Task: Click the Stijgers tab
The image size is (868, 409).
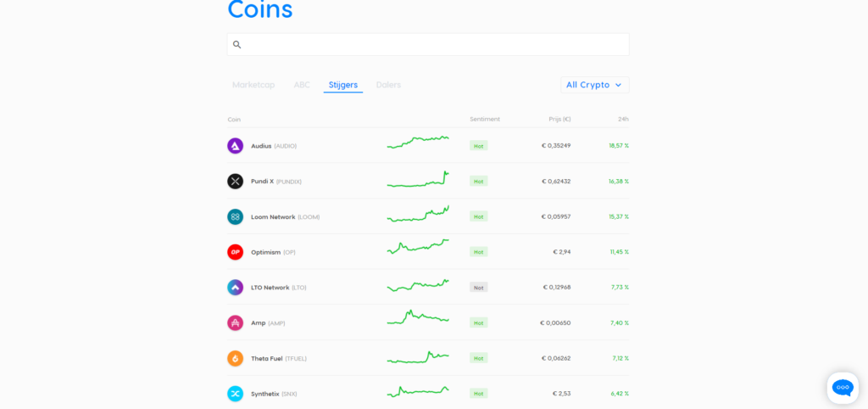Action: pyautogui.click(x=343, y=85)
